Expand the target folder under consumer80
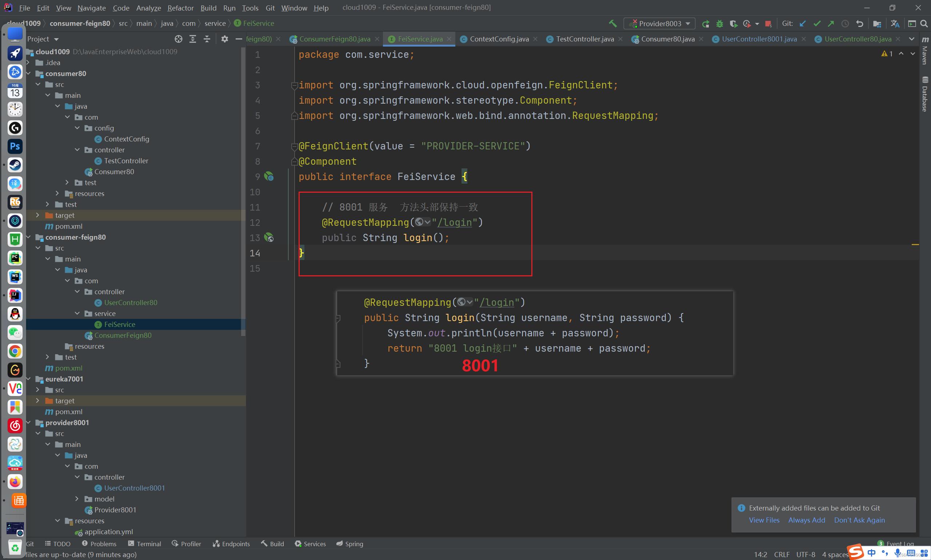The image size is (931, 560). point(38,215)
